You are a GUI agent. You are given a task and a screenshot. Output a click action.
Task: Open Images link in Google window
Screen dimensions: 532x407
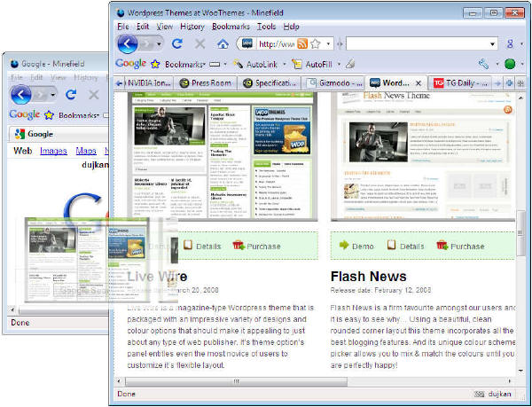point(53,151)
